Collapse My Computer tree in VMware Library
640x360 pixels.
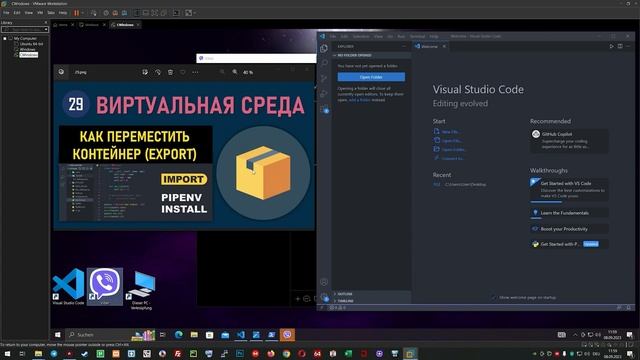(5, 38)
